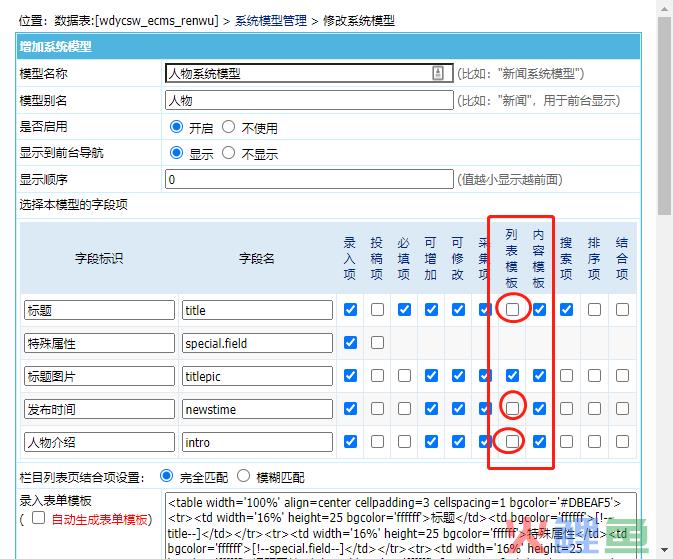Viewport: 673px width, 559px height.
Task: Select the 开启 radio button
Action: point(176,127)
